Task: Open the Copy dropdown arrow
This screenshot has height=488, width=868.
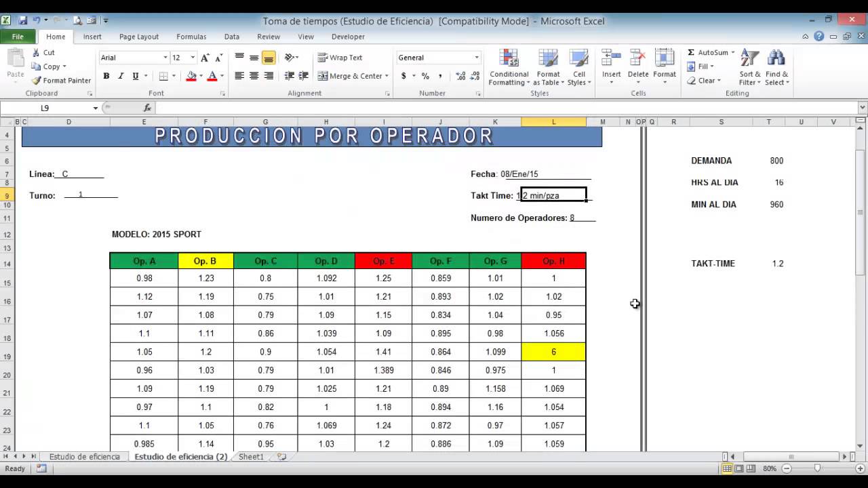Action: coord(64,66)
